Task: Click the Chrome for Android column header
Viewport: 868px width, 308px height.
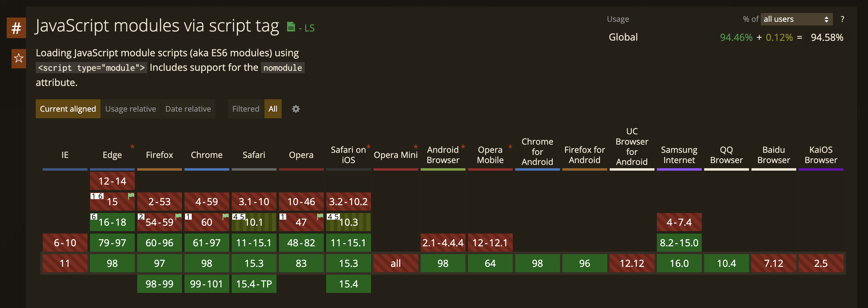Action: tap(538, 152)
